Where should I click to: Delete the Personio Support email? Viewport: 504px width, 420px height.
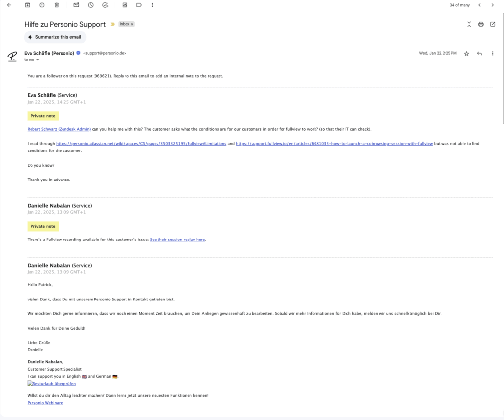tap(57, 5)
